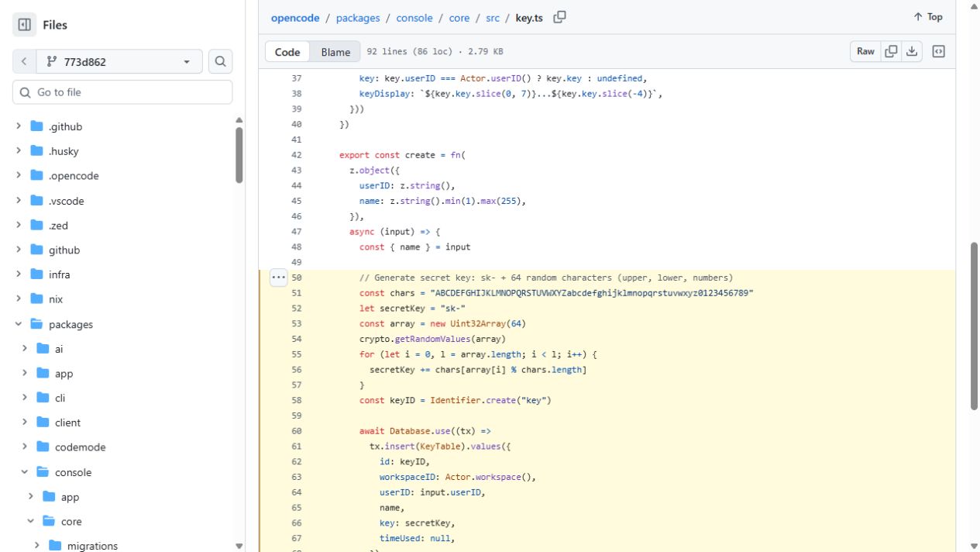Click the nix folder icon

click(36, 299)
